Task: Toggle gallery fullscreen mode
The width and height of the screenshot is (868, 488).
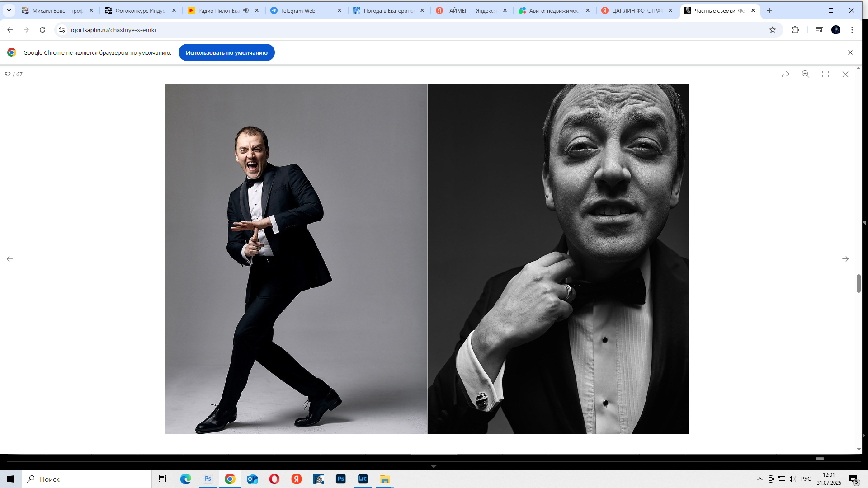Action: pyautogui.click(x=826, y=74)
